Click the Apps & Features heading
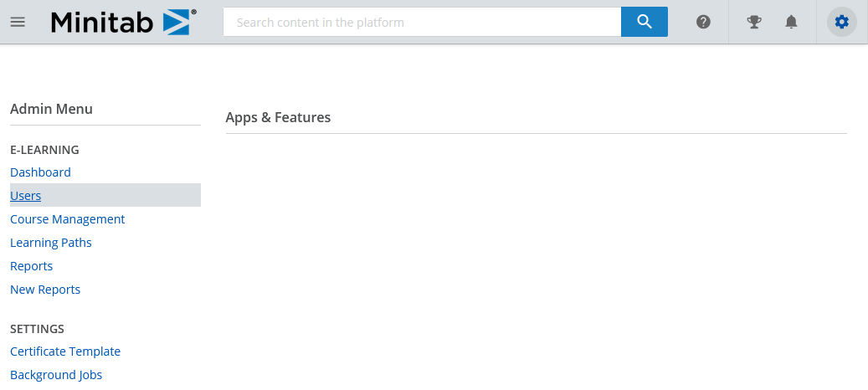Screen dimensions: 868x390 pos(278,117)
